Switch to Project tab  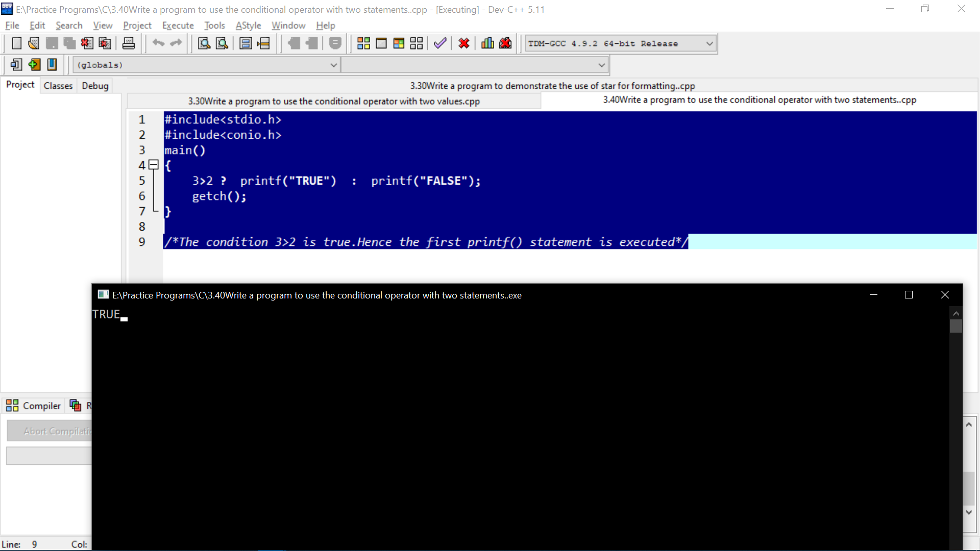[x=19, y=85]
